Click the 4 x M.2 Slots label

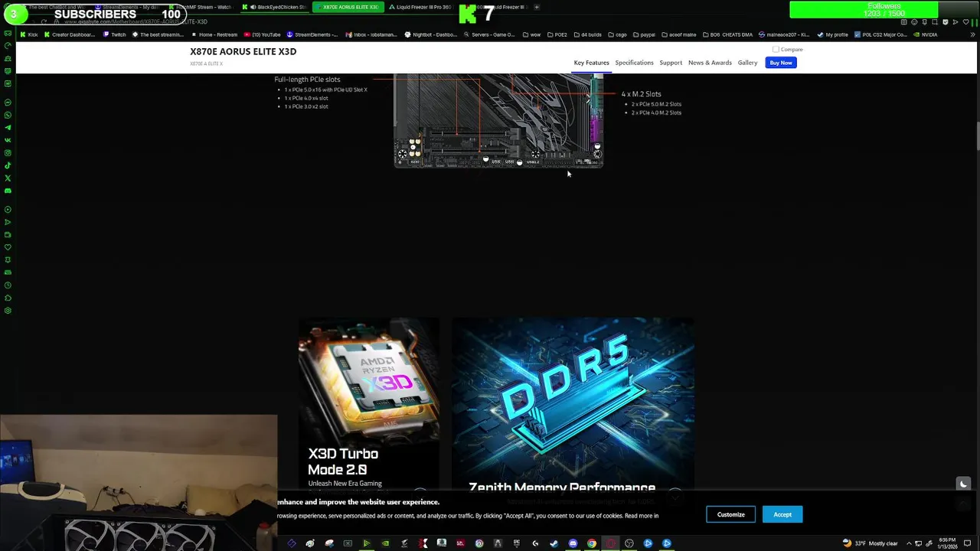(641, 94)
